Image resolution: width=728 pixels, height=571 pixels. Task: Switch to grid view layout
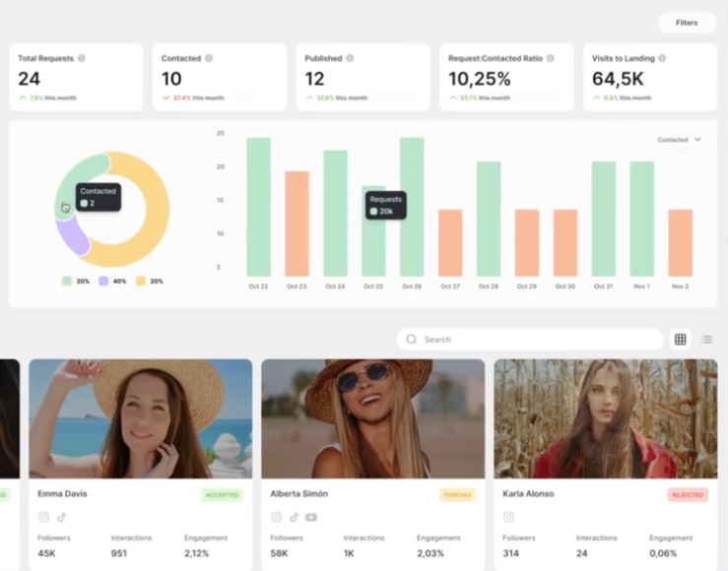[680, 340]
